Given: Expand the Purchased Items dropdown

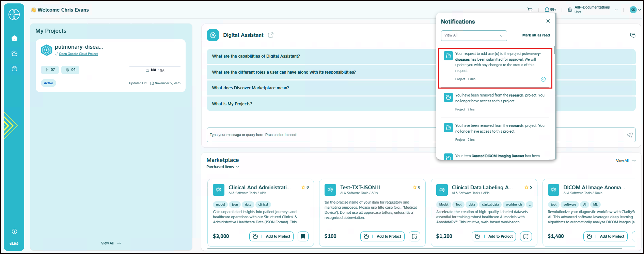Looking at the screenshot, I should click(x=223, y=167).
